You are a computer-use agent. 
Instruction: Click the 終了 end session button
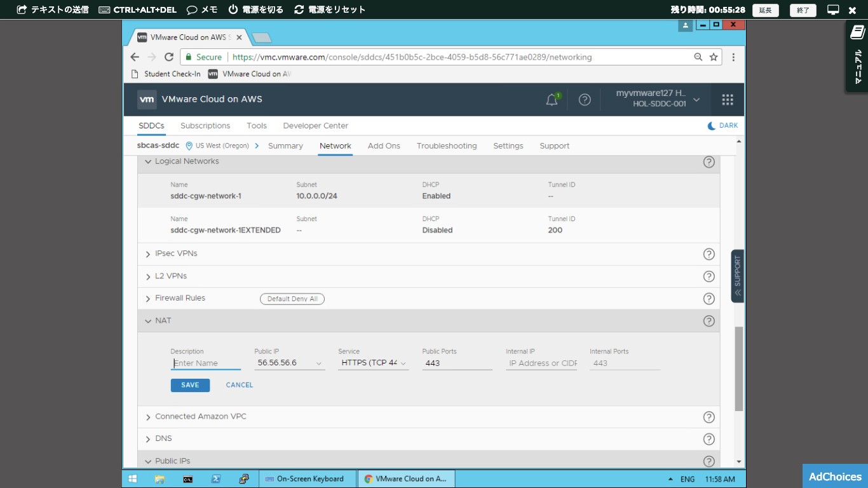pyautogui.click(x=803, y=10)
